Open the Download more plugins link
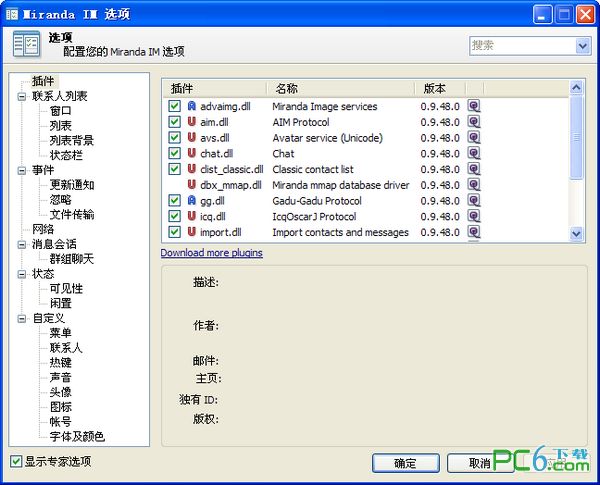Screen dimensions: 600x485 (211, 253)
